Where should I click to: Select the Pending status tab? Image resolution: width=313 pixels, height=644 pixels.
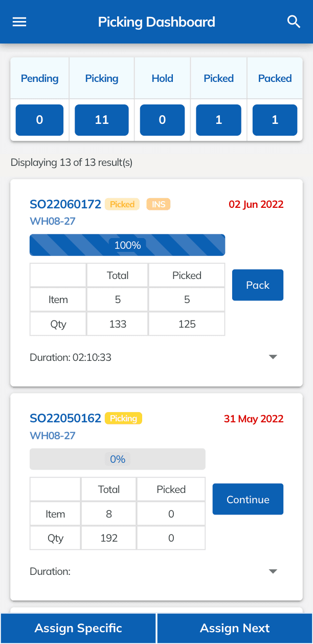point(40,78)
